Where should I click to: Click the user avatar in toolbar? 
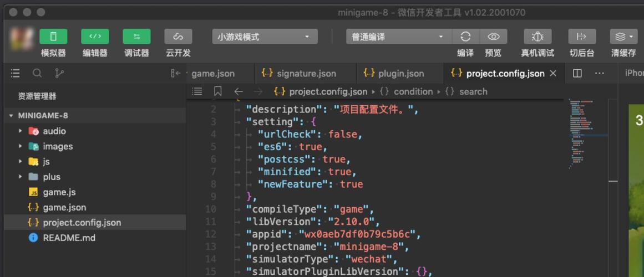point(22,38)
